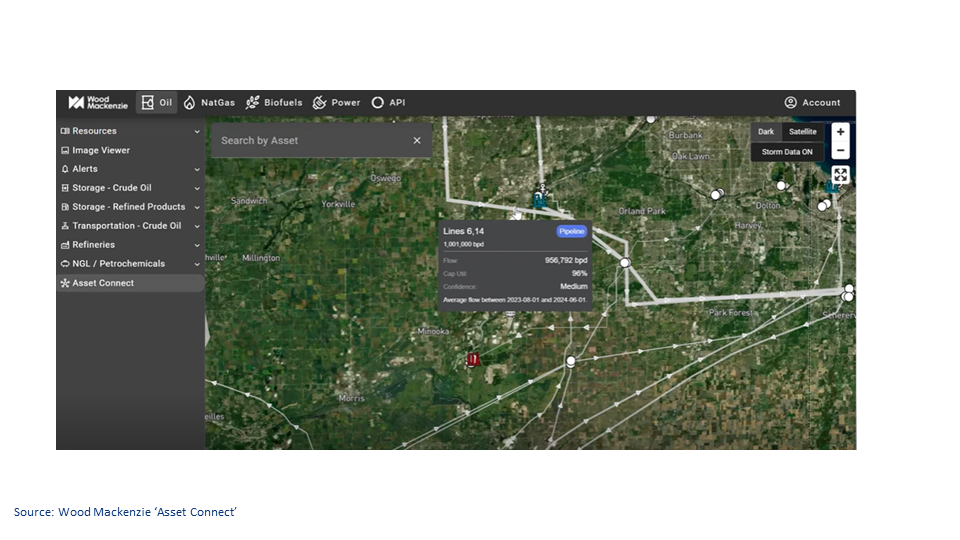Click the Wood Mackenzie logo
Viewport: 960px width, 540px height.
tap(97, 102)
